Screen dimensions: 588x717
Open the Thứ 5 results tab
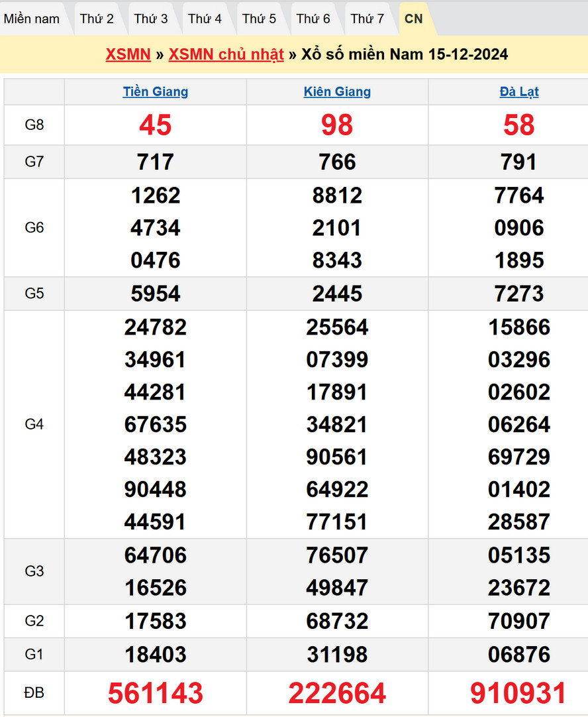point(259,19)
